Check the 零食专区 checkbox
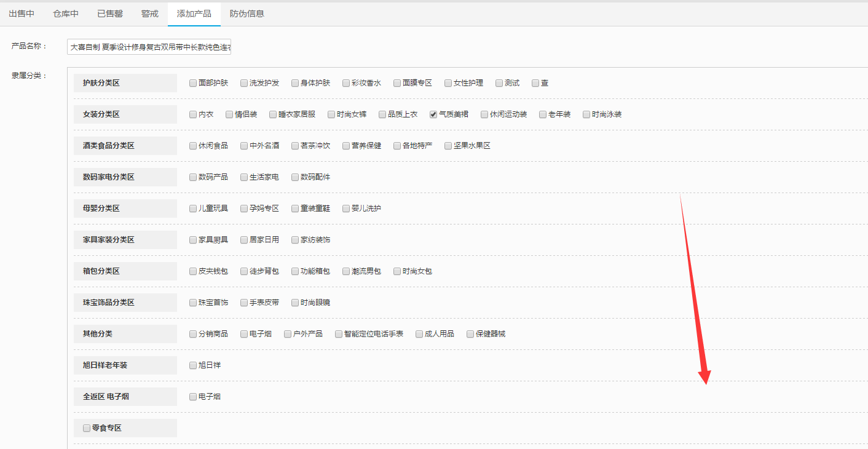 [x=87, y=428]
